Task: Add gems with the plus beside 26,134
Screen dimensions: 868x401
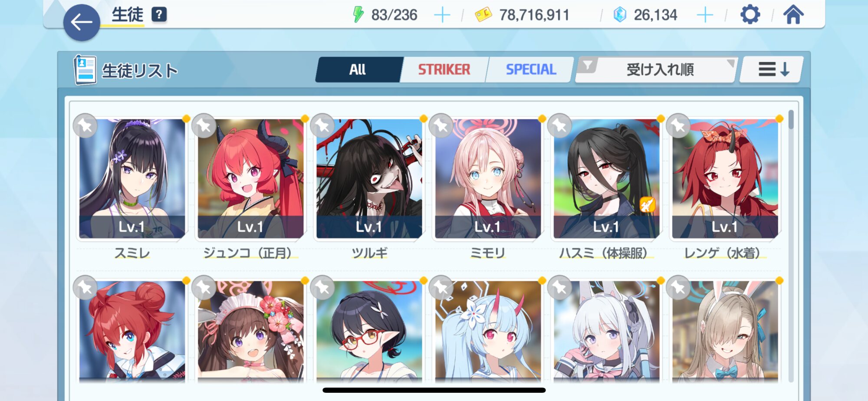Action: pos(705,15)
